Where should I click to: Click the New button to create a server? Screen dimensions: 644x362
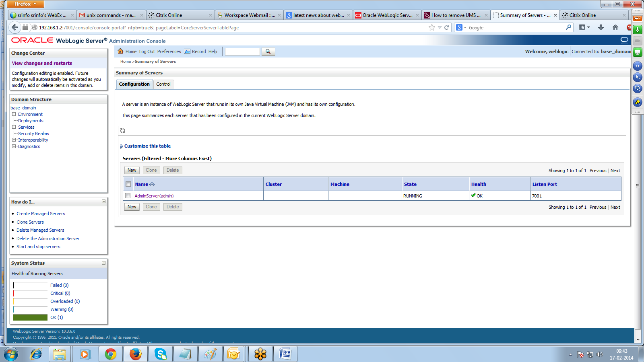131,170
